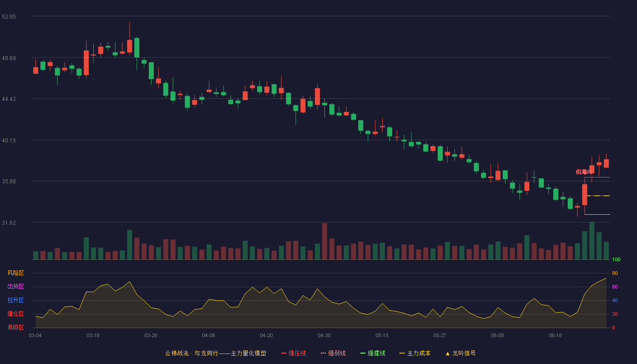Screen dimensions: 637x364
Task: Click the 拉升区 zone label
Action: (15, 300)
